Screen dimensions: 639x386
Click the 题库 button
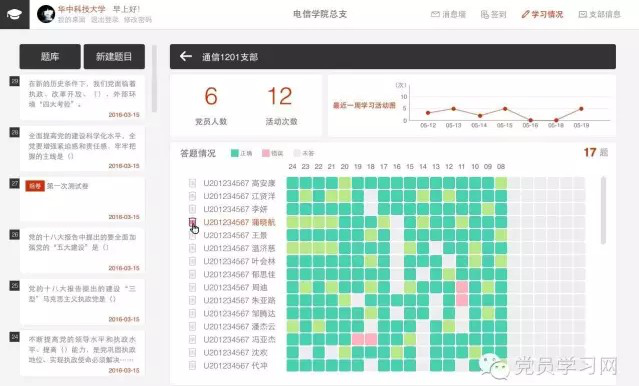50,57
